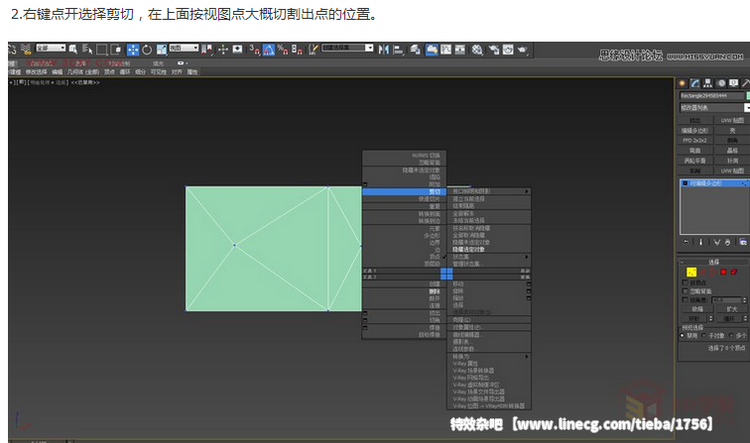This screenshot has width=750, height=443.
Task: Click Configure Modifier Sets icon
Action: pyautogui.click(x=743, y=243)
